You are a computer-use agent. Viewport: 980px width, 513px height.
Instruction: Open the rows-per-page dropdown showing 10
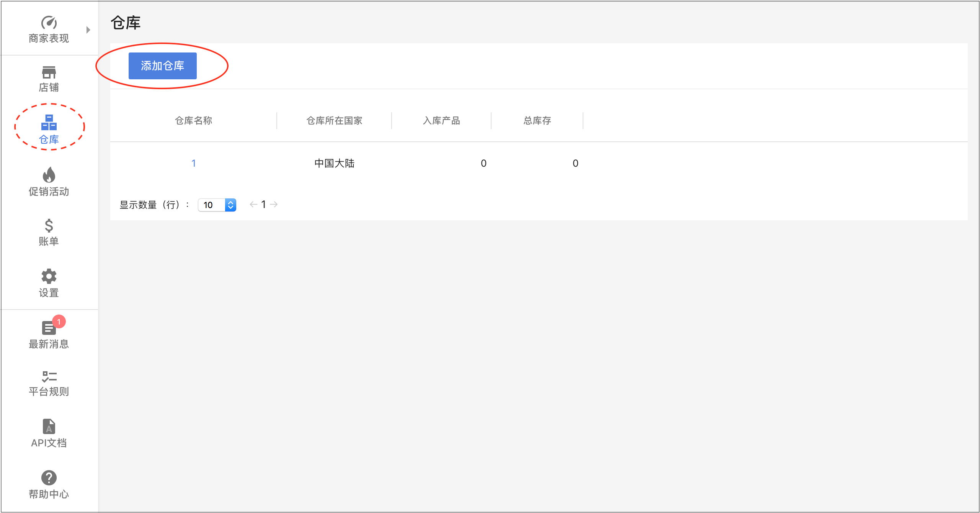(217, 205)
